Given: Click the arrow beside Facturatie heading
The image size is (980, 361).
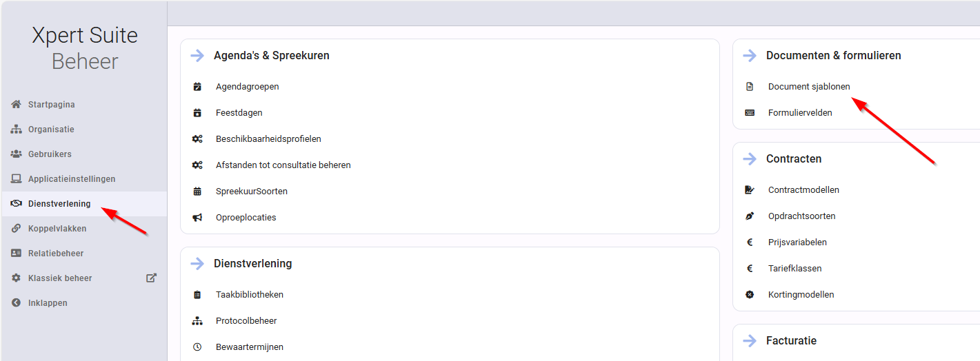Looking at the screenshot, I should pos(750,341).
